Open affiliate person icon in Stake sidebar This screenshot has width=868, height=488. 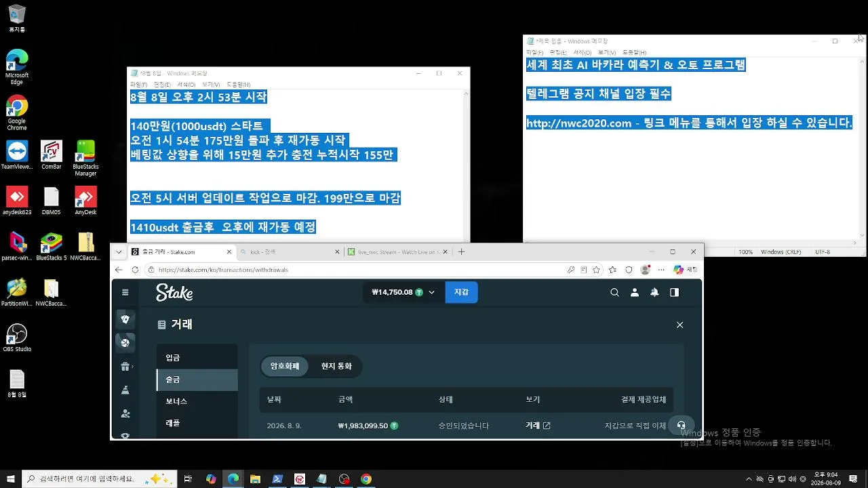tap(125, 413)
